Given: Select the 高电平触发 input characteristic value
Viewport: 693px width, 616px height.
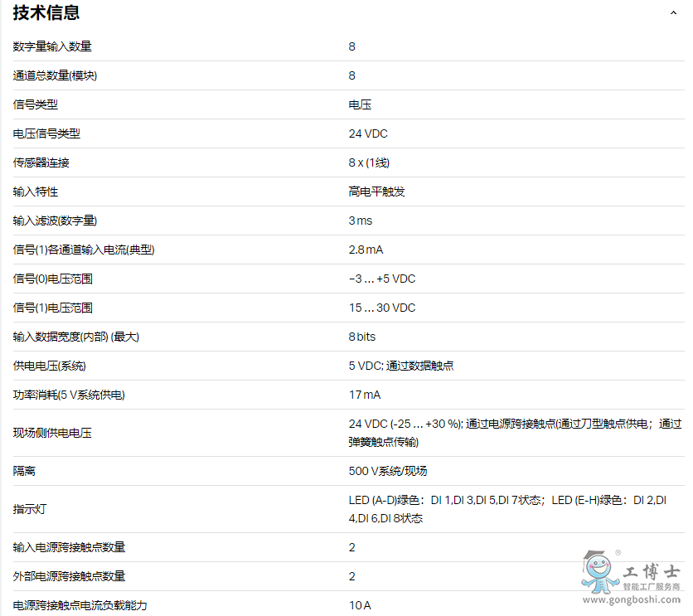Looking at the screenshot, I should pyautogui.click(x=376, y=192).
